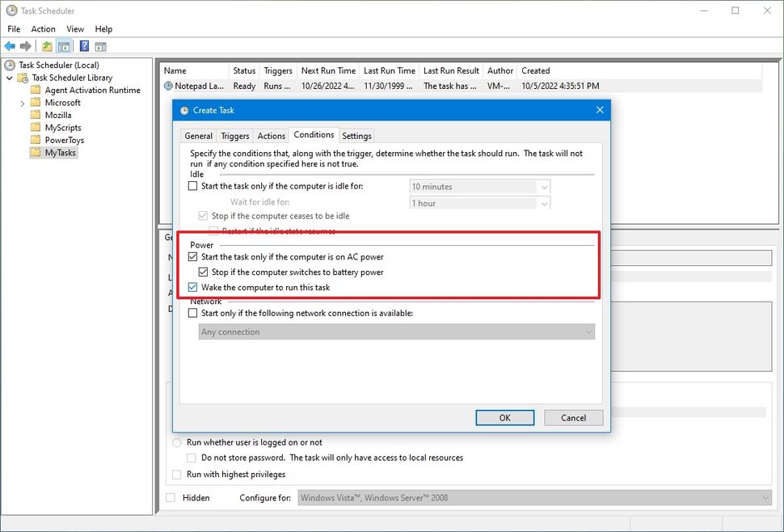Image resolution: width=784 pixels, height=532 pixels.
Task: Switch to the Settings tab
Action: pyautogui.click(x=356, y=135)
